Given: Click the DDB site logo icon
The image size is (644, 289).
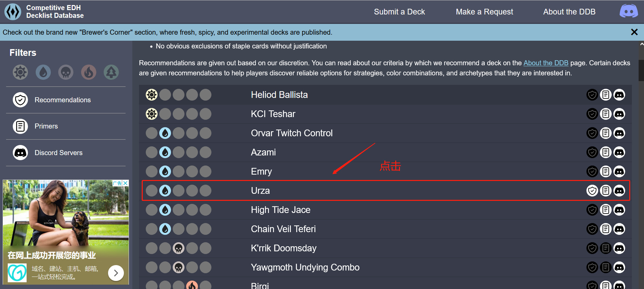Looking at the screenshot, I should pos(13,12).
